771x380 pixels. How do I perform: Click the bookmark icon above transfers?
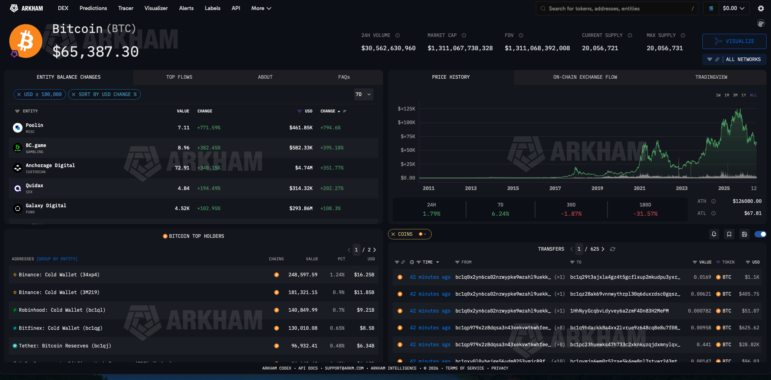729,234
